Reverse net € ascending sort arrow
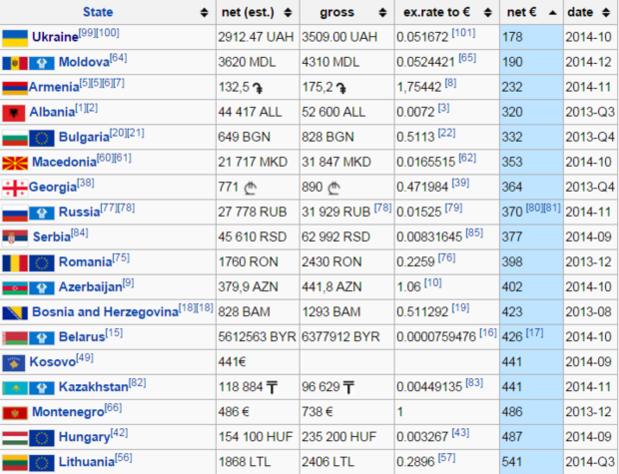The image size is (619, 474). (553, 13)
